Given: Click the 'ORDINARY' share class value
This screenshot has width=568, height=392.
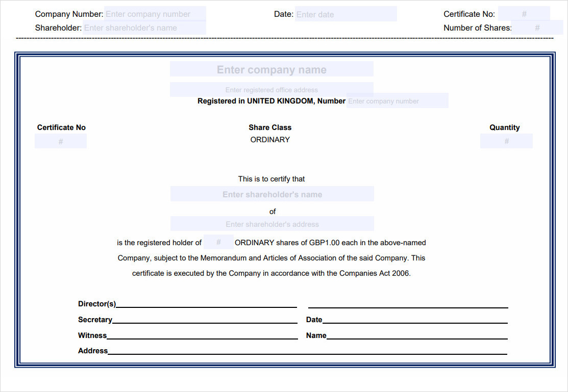Looking at the screenshot, I should [x=270, y=139].
